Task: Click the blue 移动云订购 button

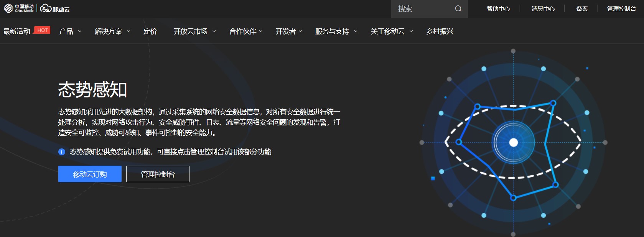Action: [x=90, y=174]
